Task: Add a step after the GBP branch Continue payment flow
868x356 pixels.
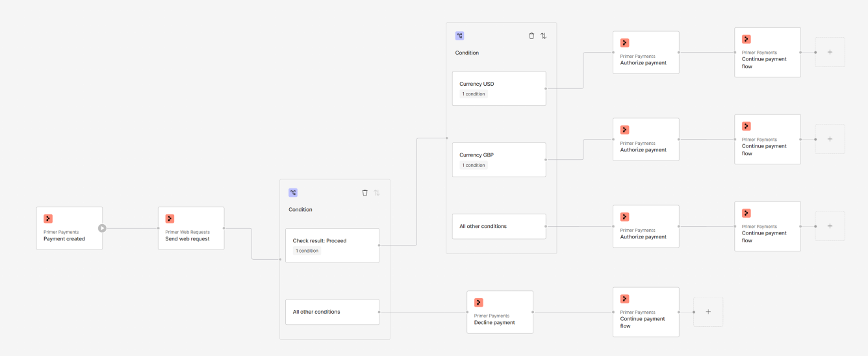Action: coord(830,139)
